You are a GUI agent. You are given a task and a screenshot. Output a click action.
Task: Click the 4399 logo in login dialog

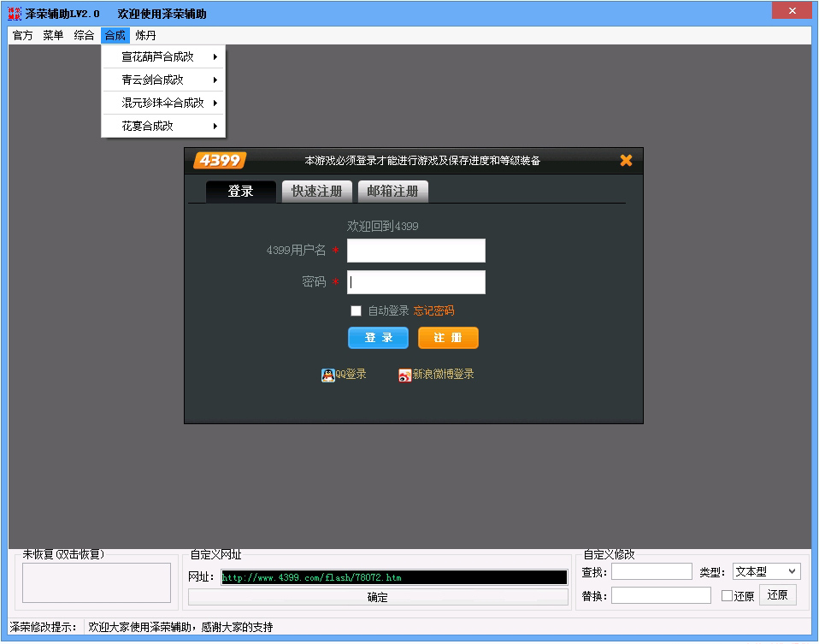click(x=220, y=160)
